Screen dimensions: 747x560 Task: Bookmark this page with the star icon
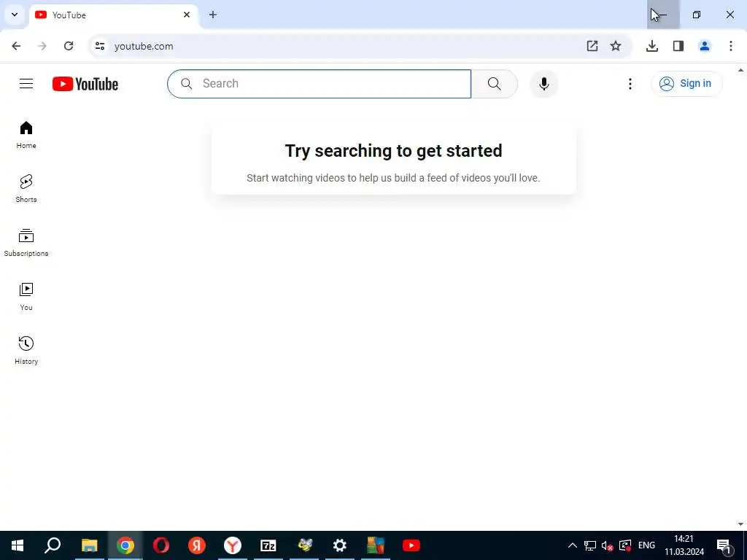(x=616, y=46)
